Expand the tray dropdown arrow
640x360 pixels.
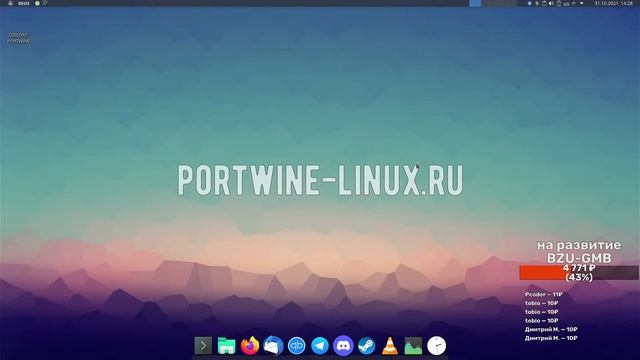(582, 3)
